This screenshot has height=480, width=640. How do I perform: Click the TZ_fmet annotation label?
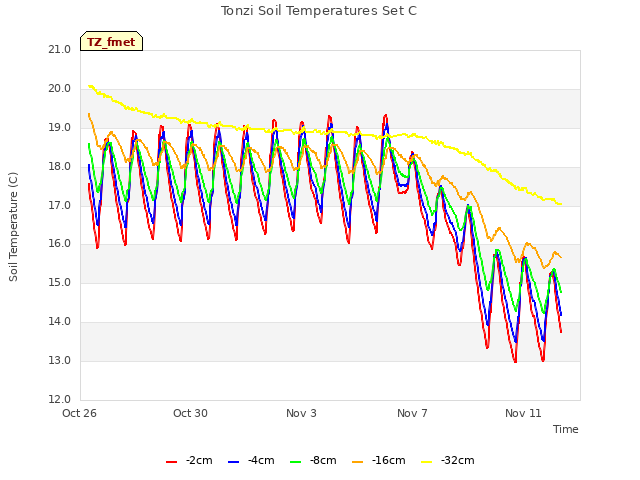[x=111, y=42]
